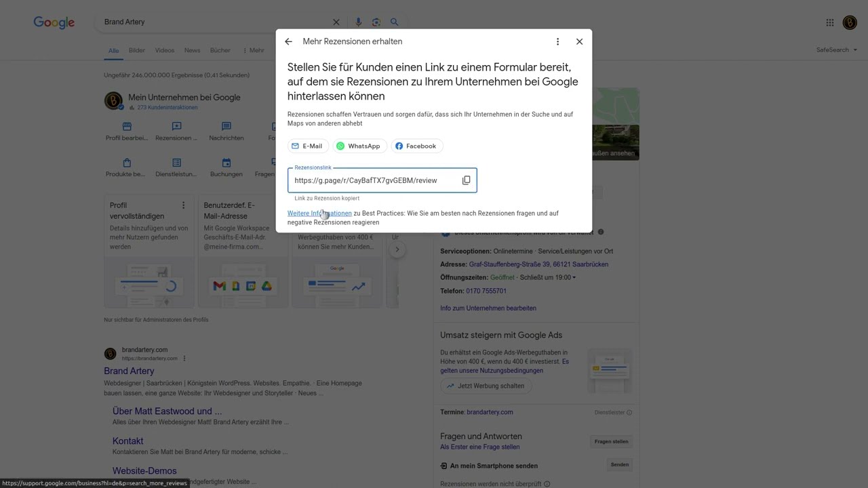The width and height of the screenshot is (868, 488).
Task: Expand the SafeSearch dropdown
Action: point(837,50)
